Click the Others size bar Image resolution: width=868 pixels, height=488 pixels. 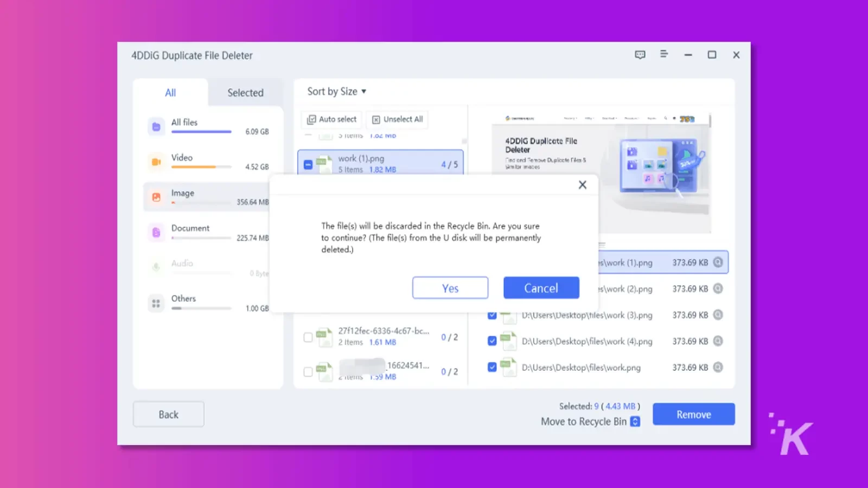201,309
